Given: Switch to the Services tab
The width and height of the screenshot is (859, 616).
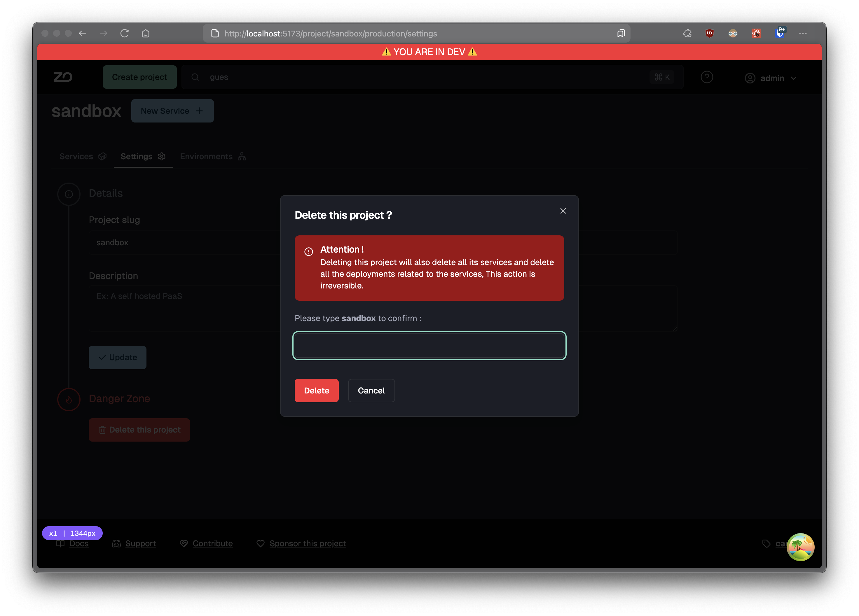Looking at the screenshot, I should [83, 156].
